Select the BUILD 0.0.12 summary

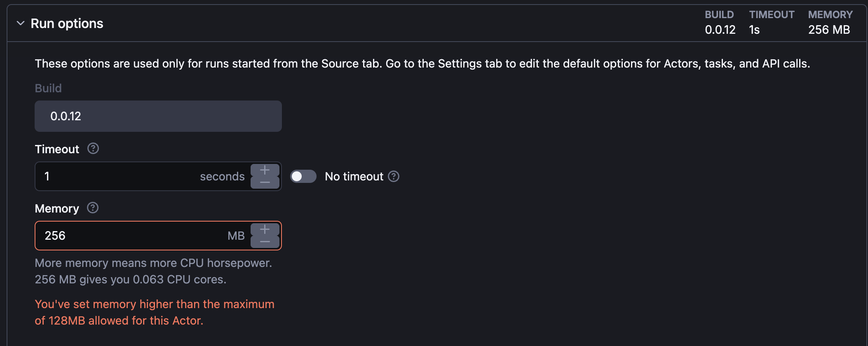pos(720,22)
